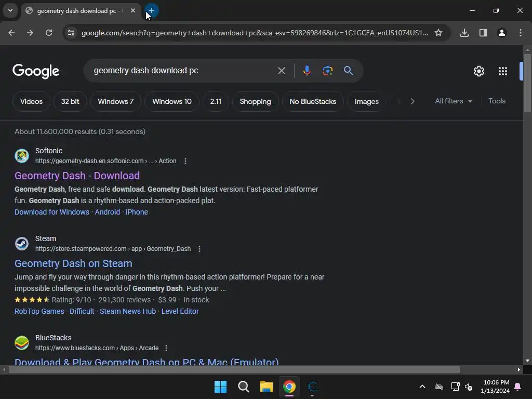Select the Videos filter chip

pos(31,101)
